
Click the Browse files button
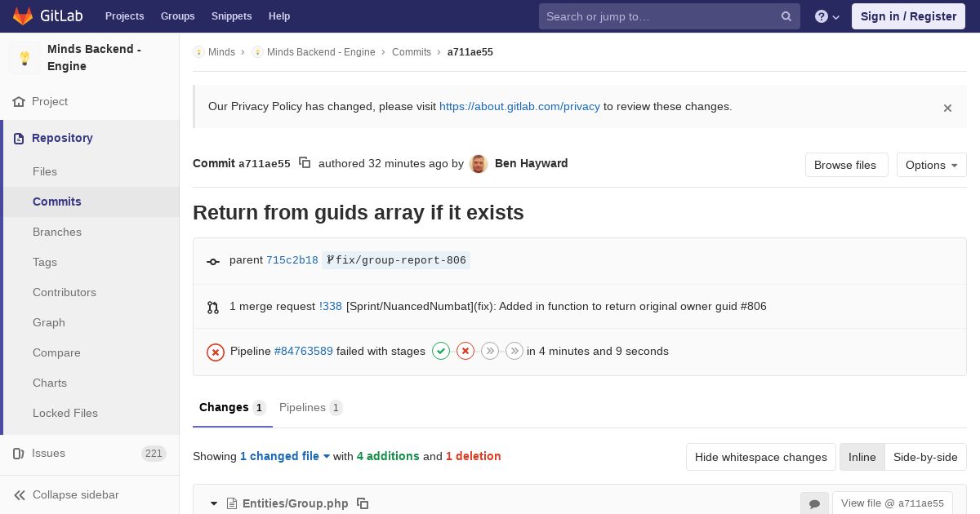pos(845,165)
